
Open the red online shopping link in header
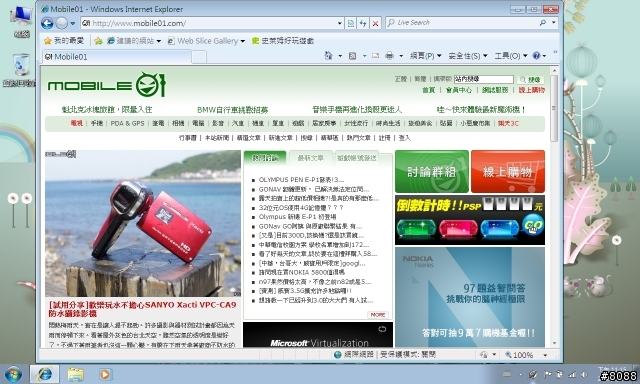pyautogui.click(x=531, y=90)
